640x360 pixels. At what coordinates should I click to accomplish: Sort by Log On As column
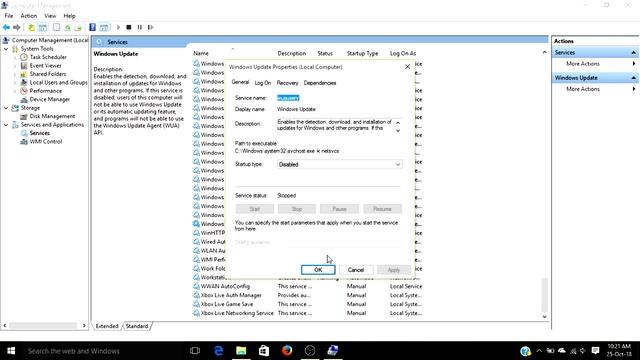tap(403, 53)
